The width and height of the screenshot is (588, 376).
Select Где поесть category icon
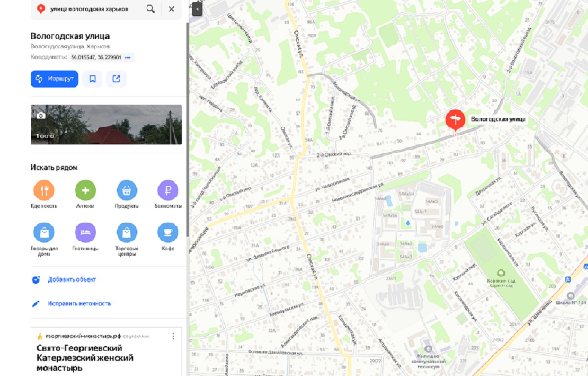(x=44, y=190)
